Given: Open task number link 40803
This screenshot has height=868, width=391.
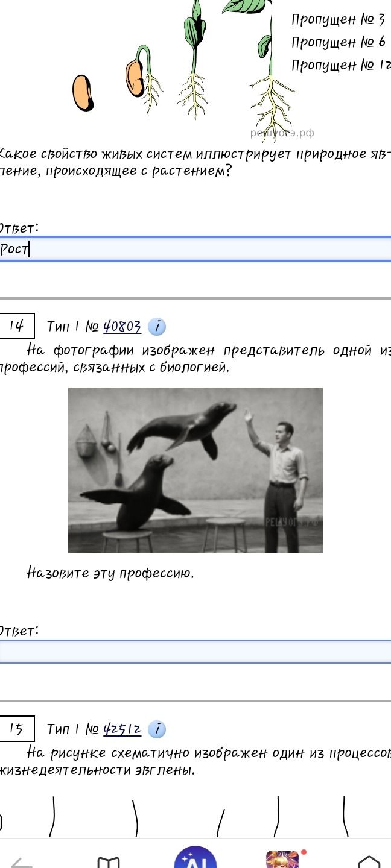Looking at the screenshot, I should click(x=122, y=327).
